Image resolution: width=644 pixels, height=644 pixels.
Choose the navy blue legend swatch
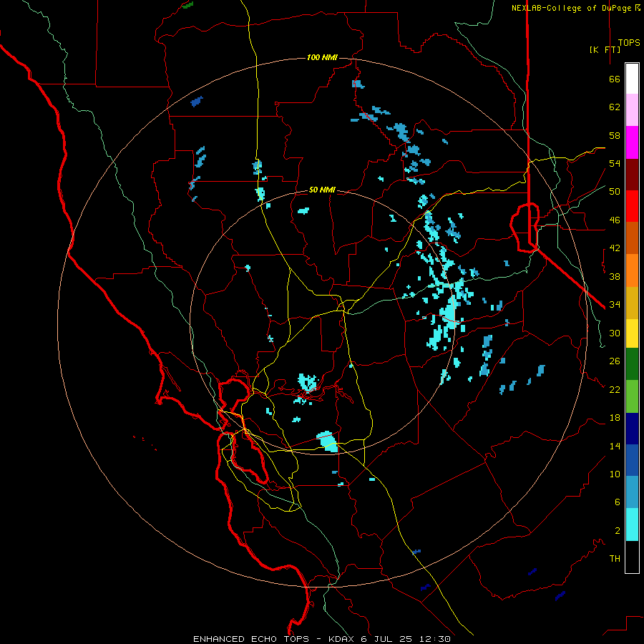(x=632, y=429)
